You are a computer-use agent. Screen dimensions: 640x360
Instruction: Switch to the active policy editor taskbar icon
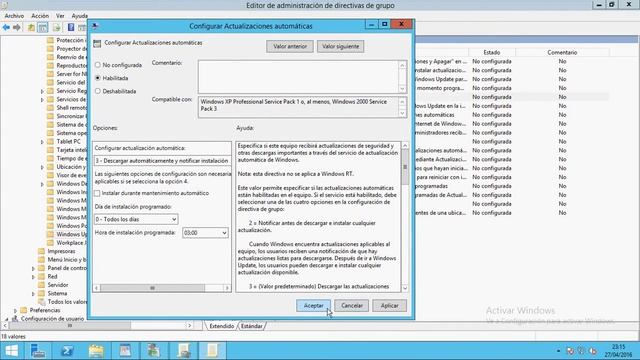pyautogui.click(x=212, y=351)
